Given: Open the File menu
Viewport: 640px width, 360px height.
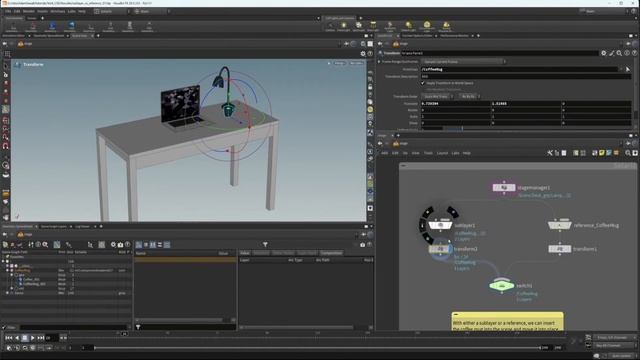Looking at the screenshot, I should (x=8, y=11).
